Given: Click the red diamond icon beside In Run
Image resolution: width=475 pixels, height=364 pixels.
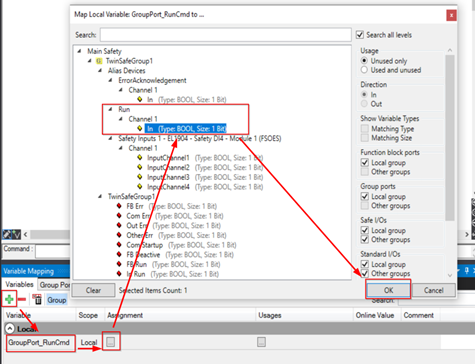Looking at the screenshot, I should pos(119,274).
